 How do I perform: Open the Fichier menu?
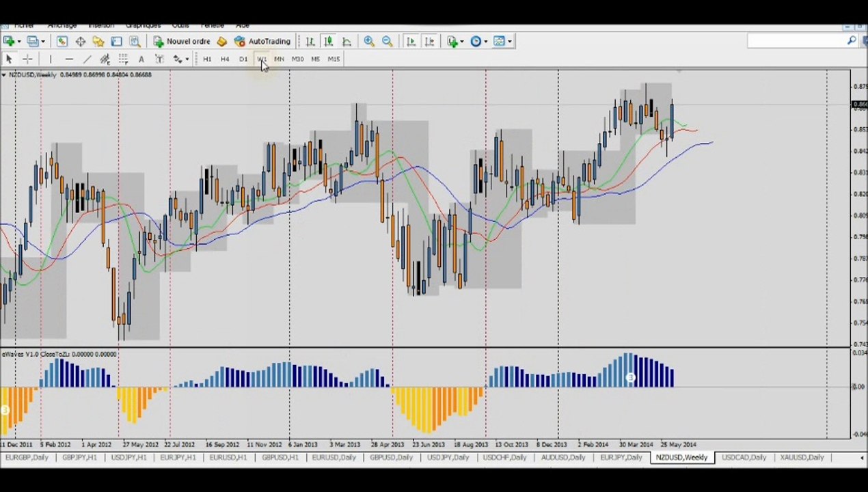coord(24,26)
